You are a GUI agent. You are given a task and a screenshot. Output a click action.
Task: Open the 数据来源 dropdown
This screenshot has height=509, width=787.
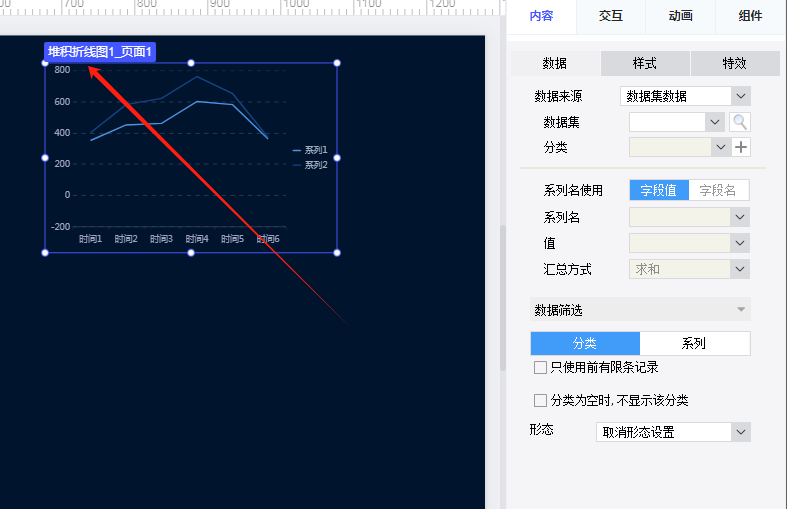click(x=686, y=96)
